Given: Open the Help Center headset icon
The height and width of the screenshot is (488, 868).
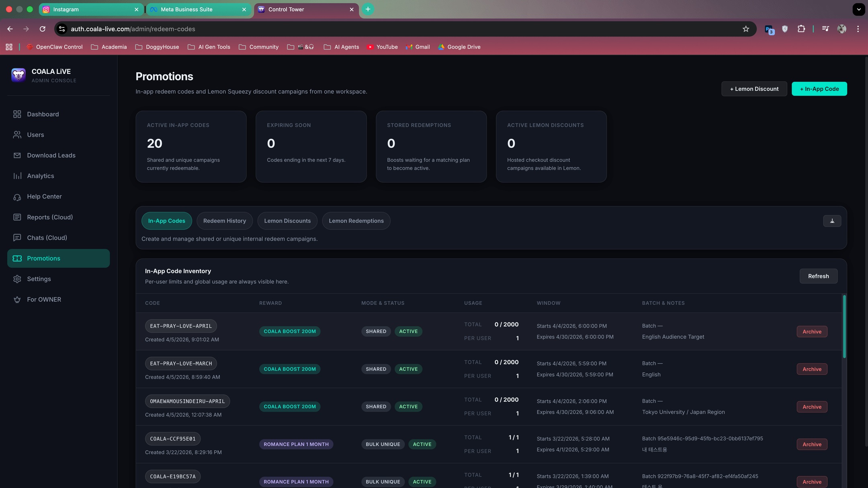Looking at the screenshot, I should pos(17,197).
